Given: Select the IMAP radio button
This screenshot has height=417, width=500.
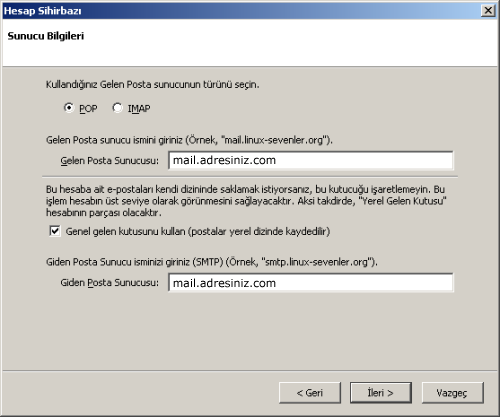Looking at the screenshot, I should click(117, 108).
